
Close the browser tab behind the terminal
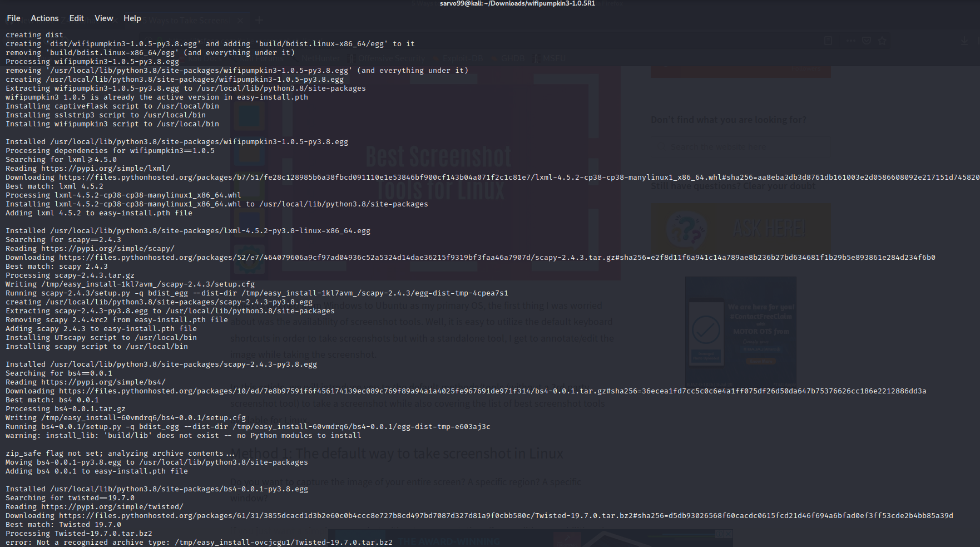240,20
